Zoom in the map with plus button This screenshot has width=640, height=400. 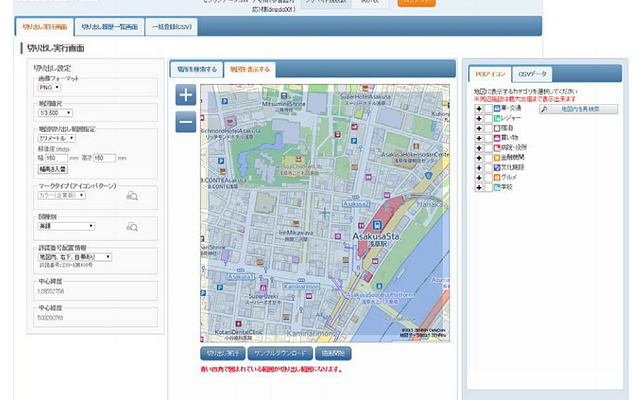(186, 95)
